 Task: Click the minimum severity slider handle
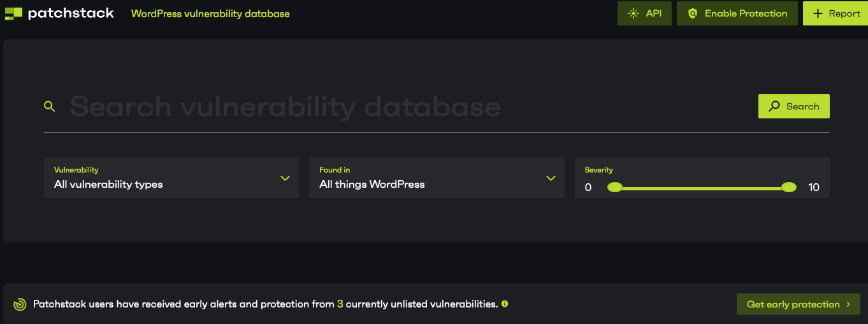pos(614,187)
